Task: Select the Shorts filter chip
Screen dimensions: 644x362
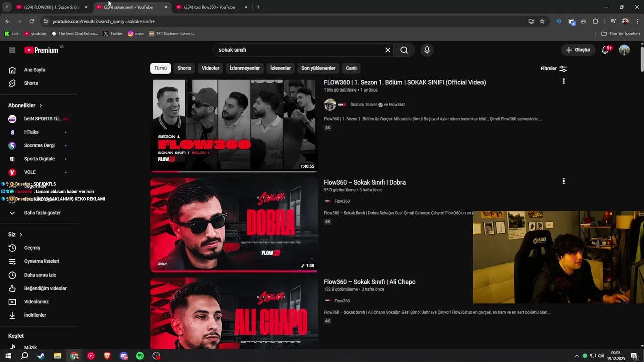Action: (184, 68)
